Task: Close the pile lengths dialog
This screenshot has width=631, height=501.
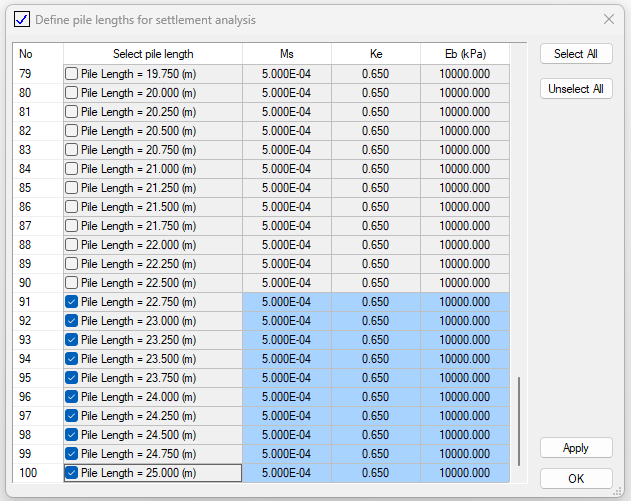Action: pos(609,19)
